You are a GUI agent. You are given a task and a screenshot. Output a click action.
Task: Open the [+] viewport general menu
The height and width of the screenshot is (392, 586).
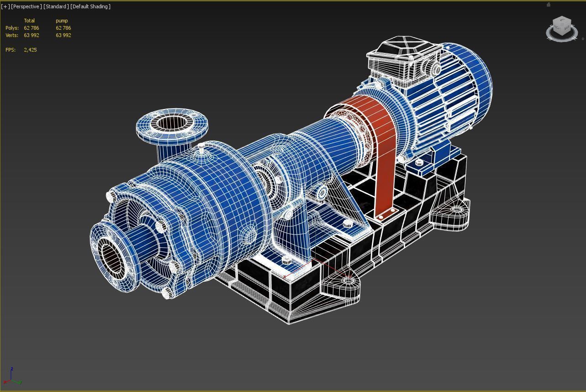click(x=5, y=6)
